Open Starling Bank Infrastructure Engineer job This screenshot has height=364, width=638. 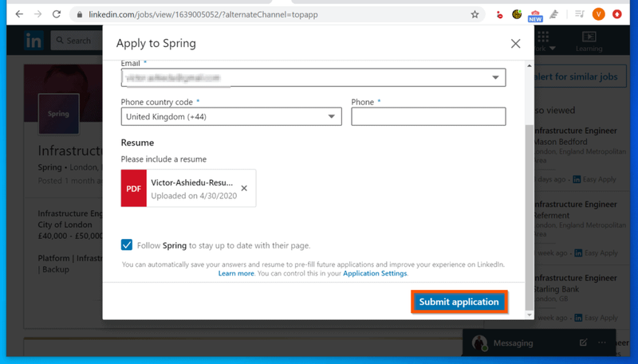(x=575, y=278)
